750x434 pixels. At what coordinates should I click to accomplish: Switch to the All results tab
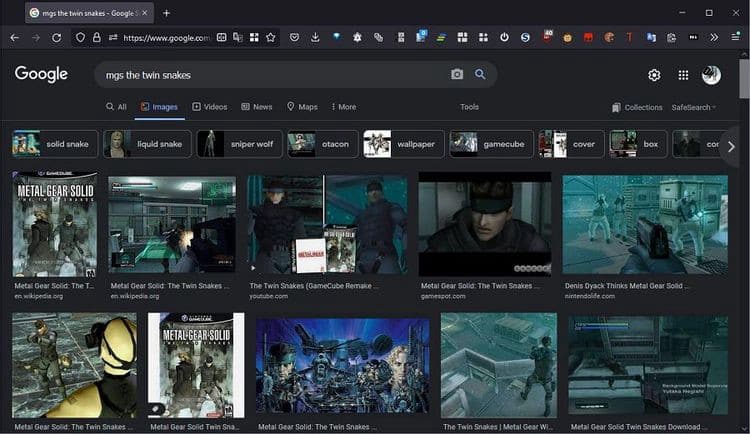pyautogui.click(x=116, y=107)
